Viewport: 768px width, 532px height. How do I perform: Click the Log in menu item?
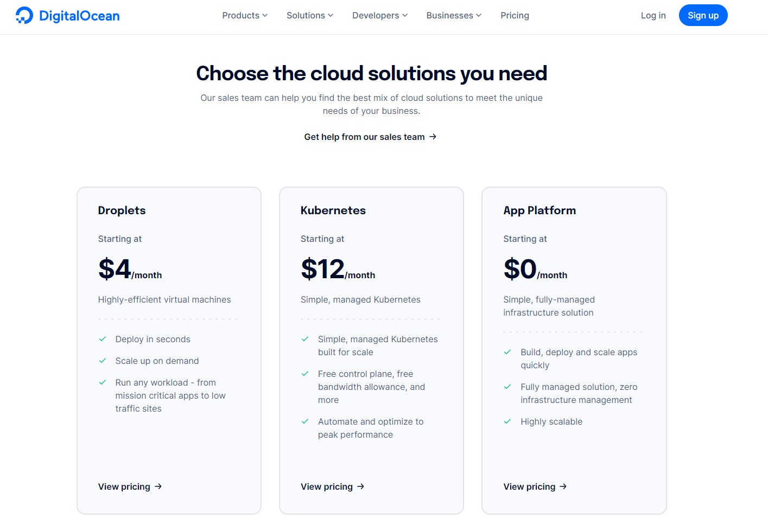coord(652,15)
